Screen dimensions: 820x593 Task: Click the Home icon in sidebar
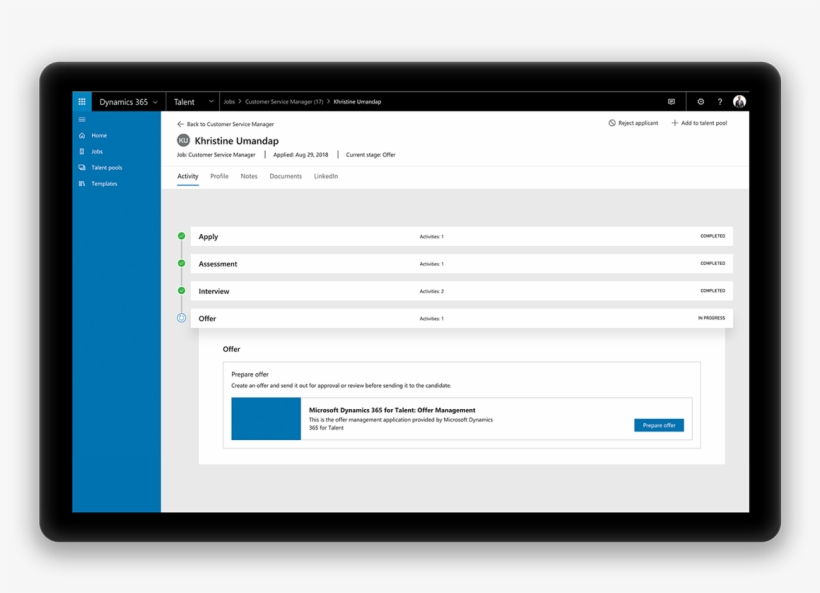pyautogui.click(x=82, y=135)
